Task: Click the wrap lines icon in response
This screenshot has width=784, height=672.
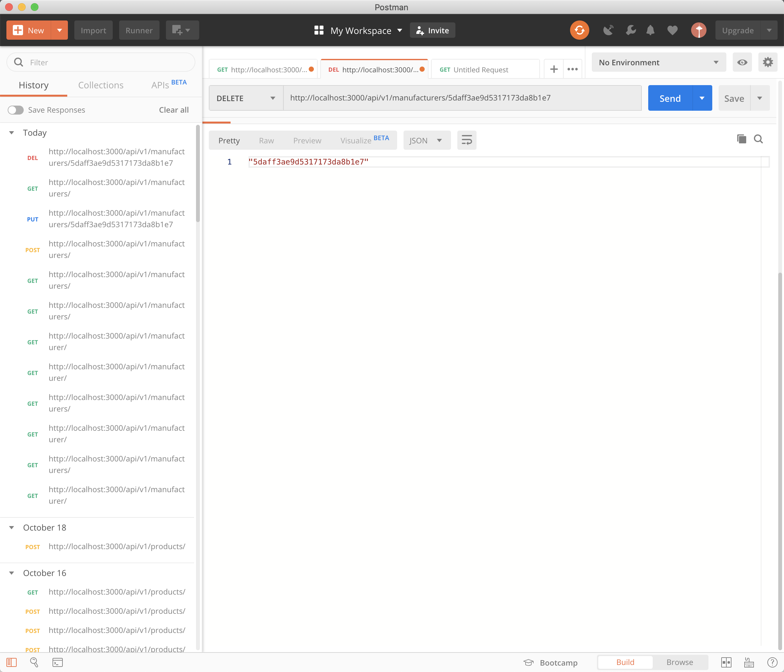Action: click(x=467, y=140)
